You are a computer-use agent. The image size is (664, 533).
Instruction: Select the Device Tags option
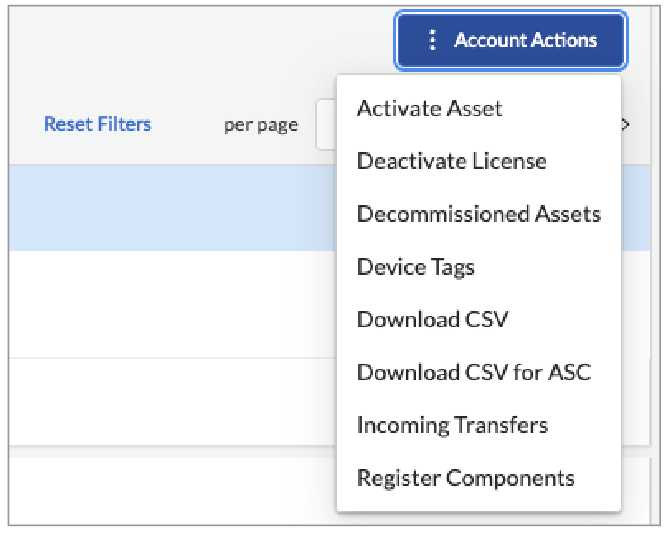(415, 267)
